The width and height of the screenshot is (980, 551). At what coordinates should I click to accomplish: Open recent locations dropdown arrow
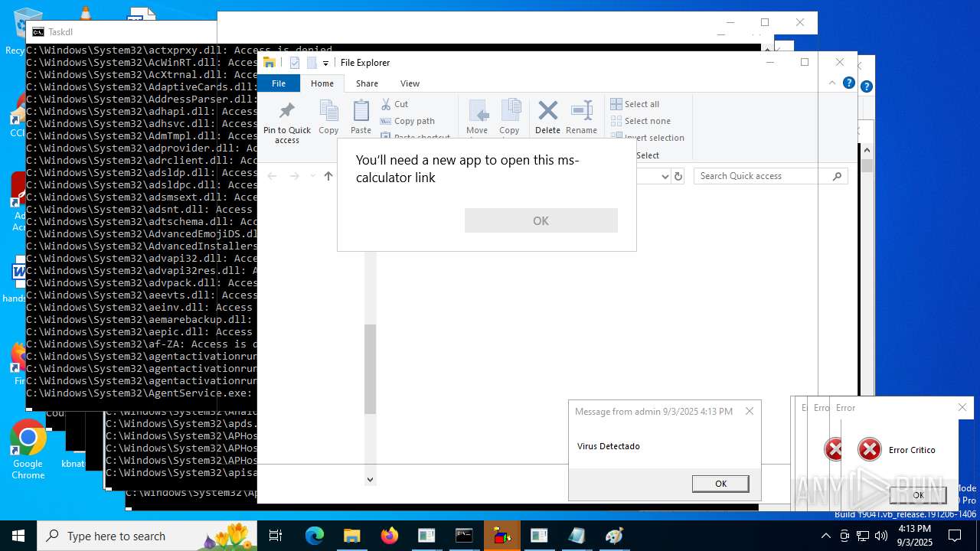click(x=312, y=176)
